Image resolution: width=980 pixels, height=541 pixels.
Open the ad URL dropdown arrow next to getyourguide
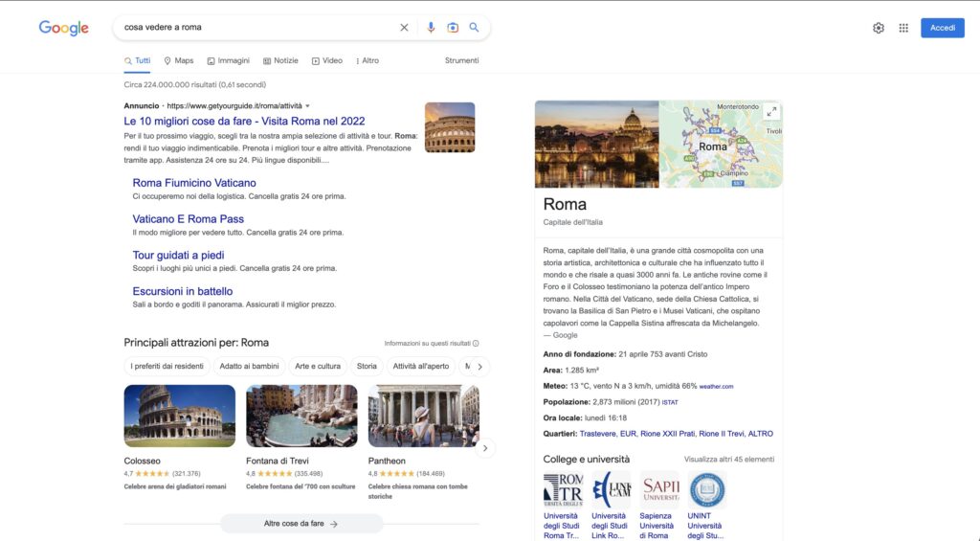307,106
